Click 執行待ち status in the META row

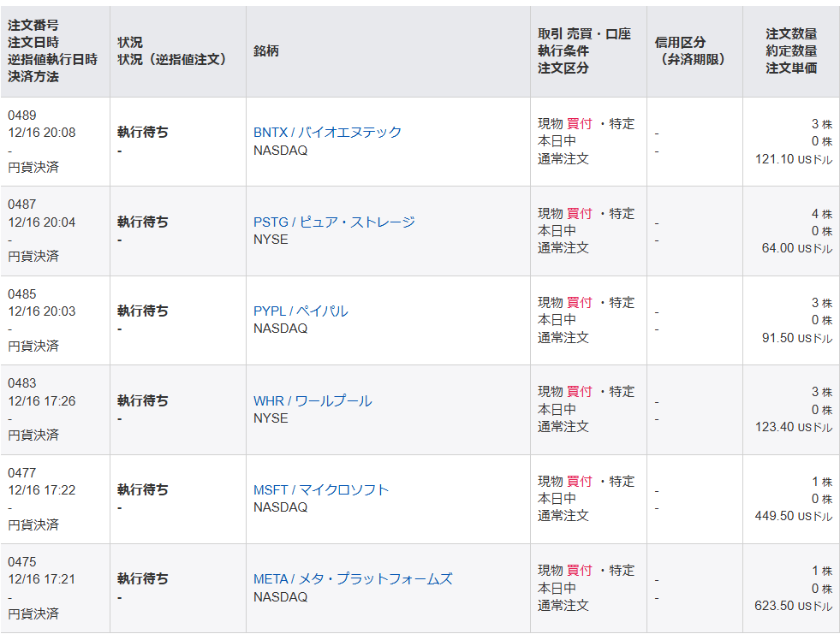coord(142,579)
